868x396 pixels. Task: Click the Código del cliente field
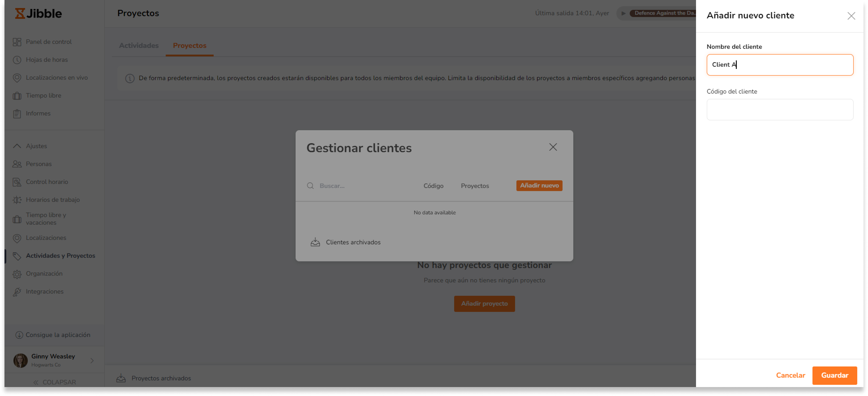(779, 109)
